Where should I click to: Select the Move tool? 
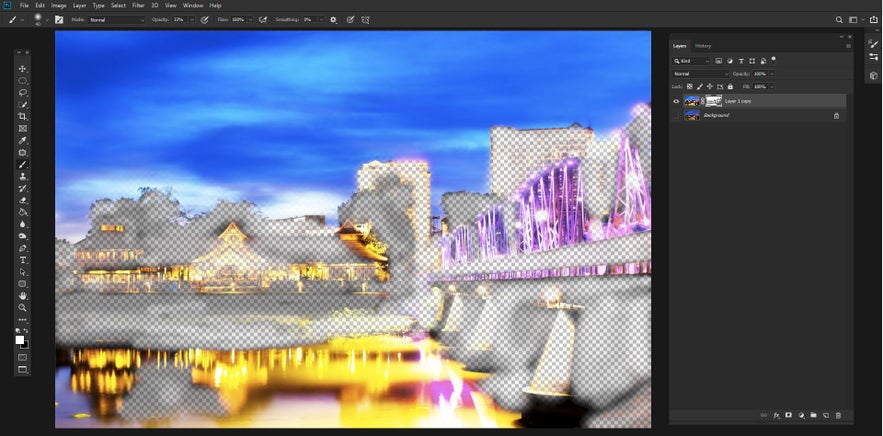23,69
